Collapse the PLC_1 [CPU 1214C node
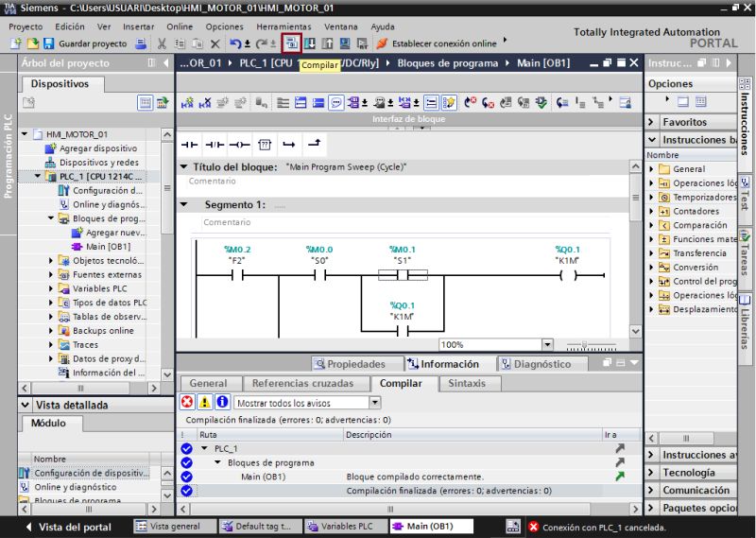This screenshot has height=538, width=756. (38, 176)
